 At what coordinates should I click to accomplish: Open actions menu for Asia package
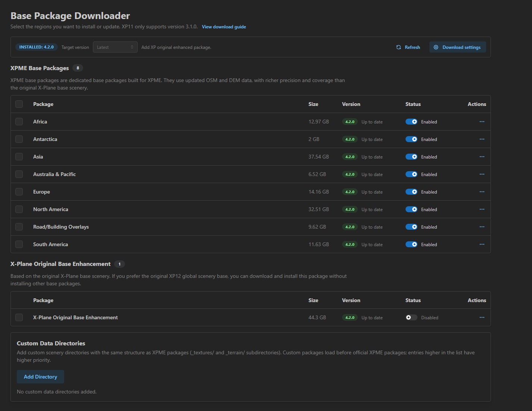click(482, 157)
